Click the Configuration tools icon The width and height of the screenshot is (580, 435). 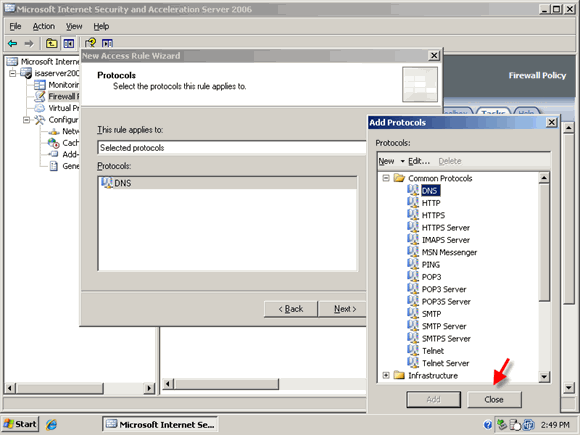pos(40,120)
